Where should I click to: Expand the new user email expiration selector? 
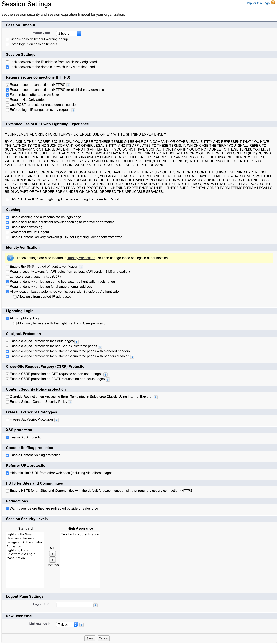pyautogui.click(x=67, y=625)
